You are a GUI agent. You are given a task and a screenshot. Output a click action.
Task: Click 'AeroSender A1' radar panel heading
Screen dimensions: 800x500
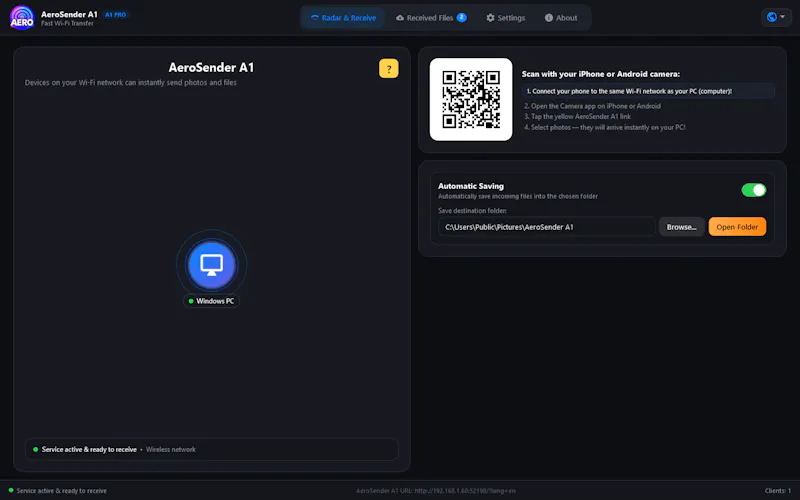click(211, 67)
